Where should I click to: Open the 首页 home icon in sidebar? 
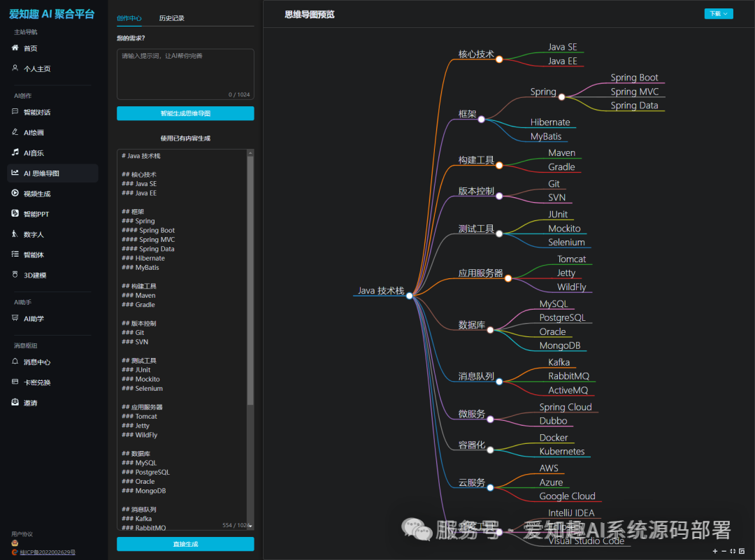coord(15,48)
